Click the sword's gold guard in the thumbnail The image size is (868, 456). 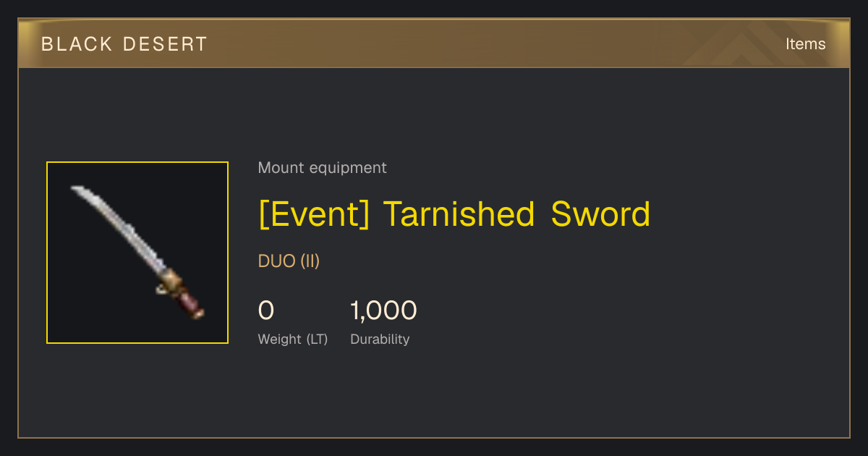171,281
